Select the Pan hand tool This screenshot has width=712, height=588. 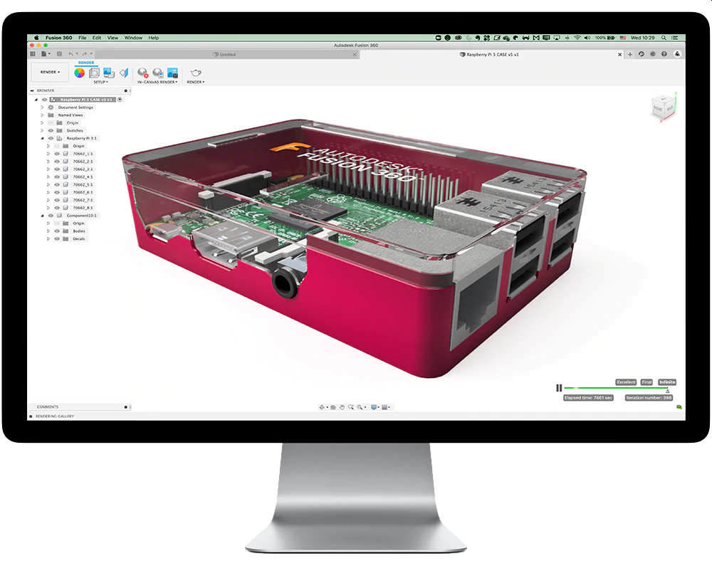point(342,407)
